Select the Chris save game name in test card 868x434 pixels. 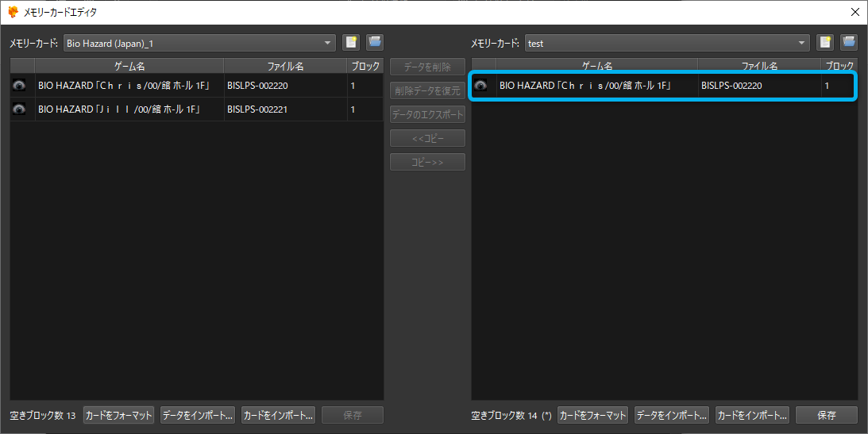(586, 86)
